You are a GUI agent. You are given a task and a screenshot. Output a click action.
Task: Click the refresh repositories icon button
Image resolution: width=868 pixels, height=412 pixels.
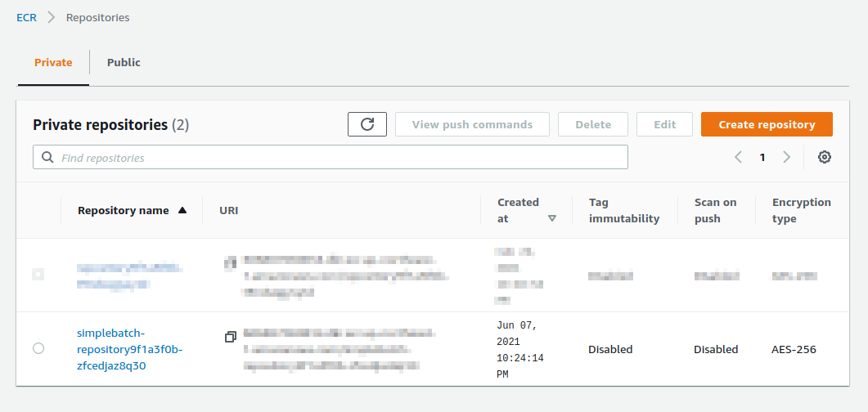(x=367, y=124)
